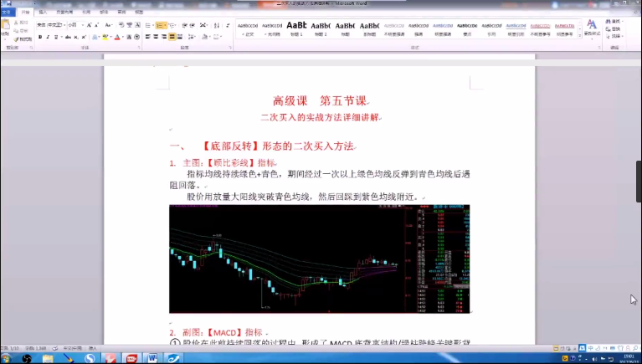Click the Enclosed Character icon

tap(136, 37)
